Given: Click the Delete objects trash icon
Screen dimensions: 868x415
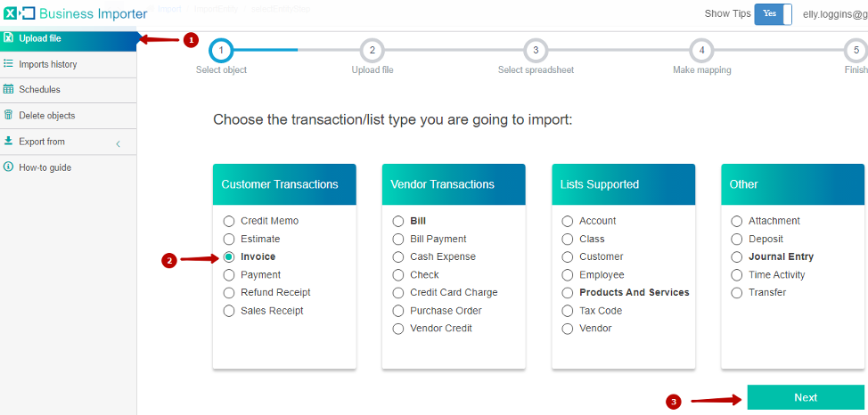Looking at the screenshot, I should coord(8,115).
